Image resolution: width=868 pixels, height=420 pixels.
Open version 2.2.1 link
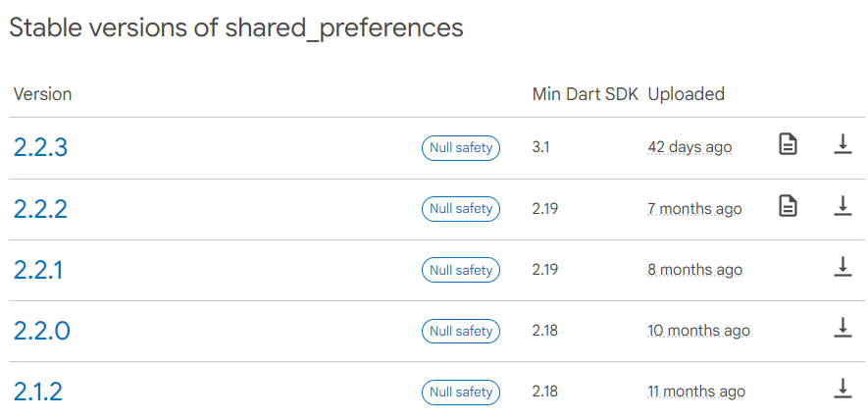pos(38,271)
